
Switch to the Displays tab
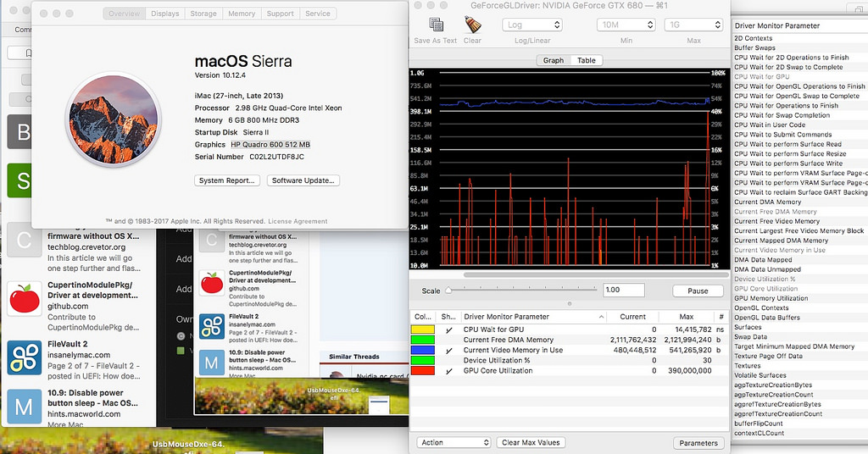(165, 14)
